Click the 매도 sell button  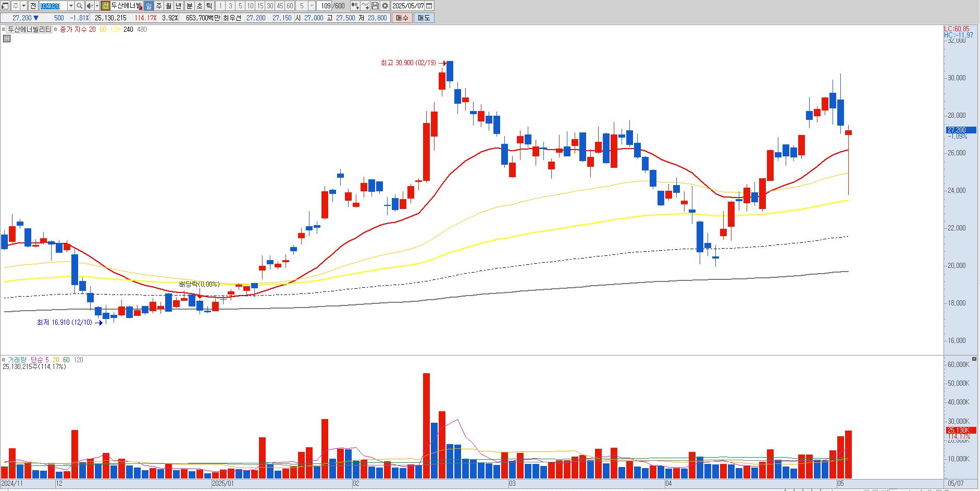424,18
